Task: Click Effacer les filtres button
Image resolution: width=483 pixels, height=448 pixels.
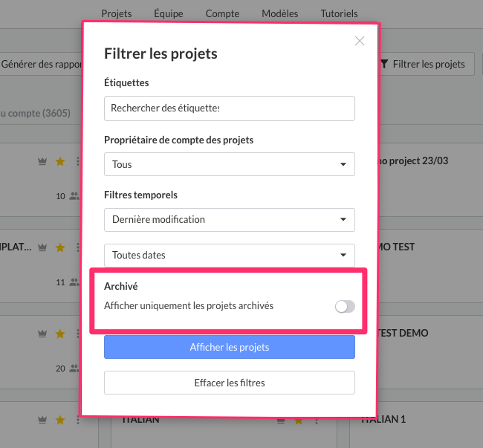Action: pyautogui.click(x=230, y=383)
